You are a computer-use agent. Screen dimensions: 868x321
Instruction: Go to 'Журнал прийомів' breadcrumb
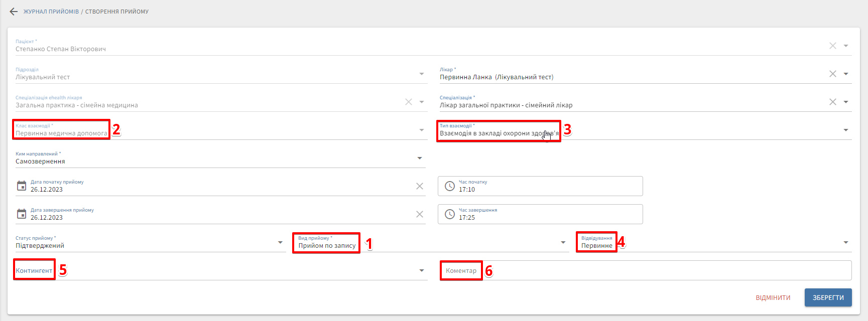(x=51, y=12)
